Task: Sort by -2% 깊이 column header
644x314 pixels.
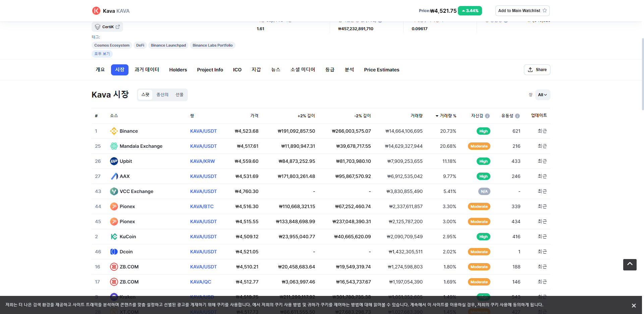Action: point(363,116)
